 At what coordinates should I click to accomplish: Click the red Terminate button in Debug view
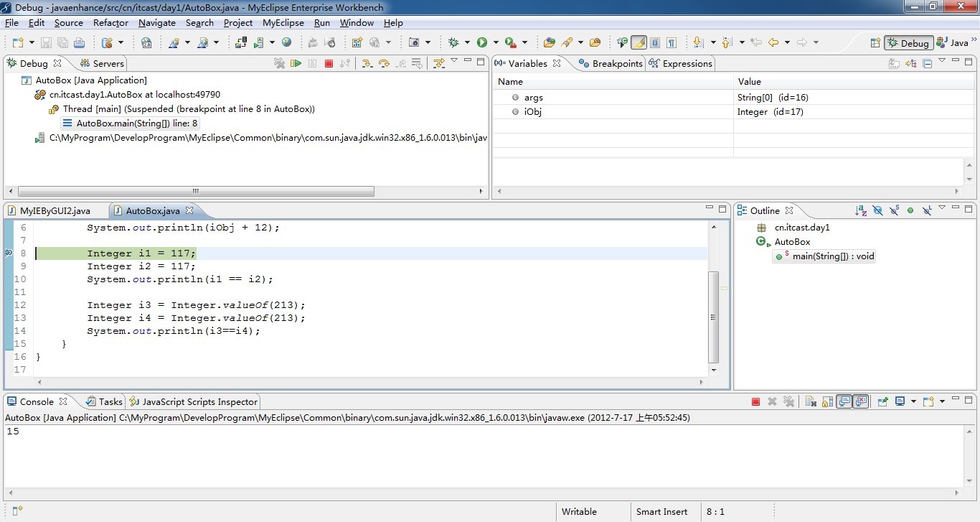coord(329,63)
